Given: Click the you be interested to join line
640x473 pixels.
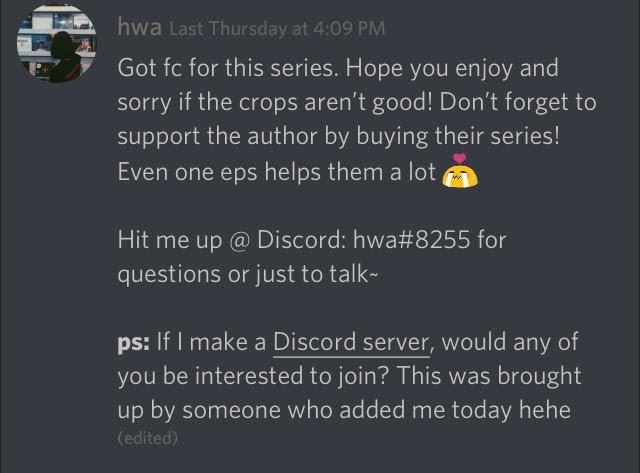Looking at the screenshot, I should pyautogui.click(x=349, y=376).
